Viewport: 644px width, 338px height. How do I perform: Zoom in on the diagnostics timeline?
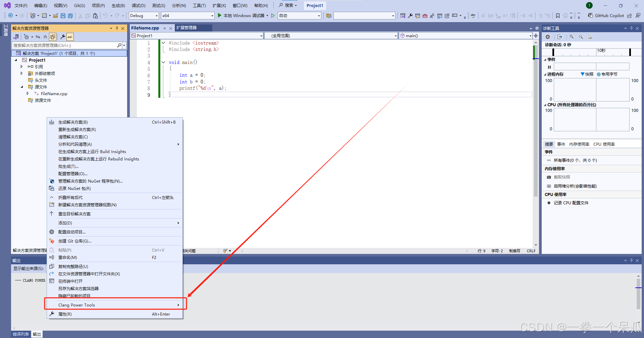pos(572,37)
